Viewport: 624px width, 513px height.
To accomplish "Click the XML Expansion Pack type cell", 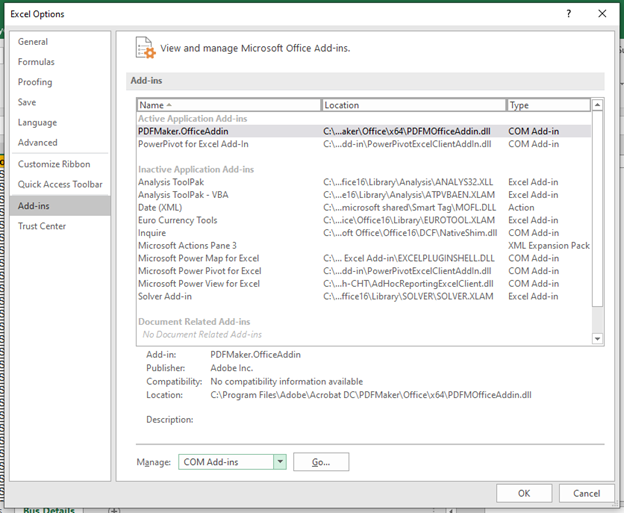I will click(549, 246).
